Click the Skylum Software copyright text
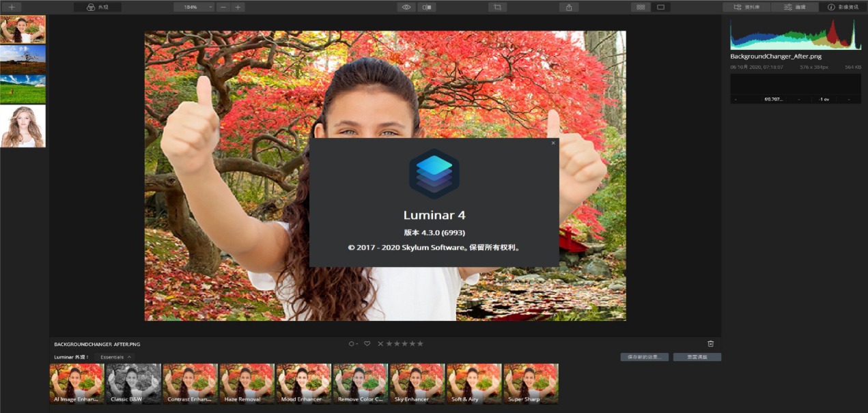This screenshot has width=868, height=413. 434,248
